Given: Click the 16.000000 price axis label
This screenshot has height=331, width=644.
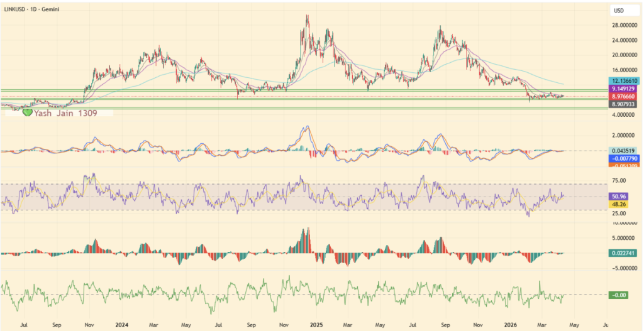Looking at the screenshot, I should (624, 70).
